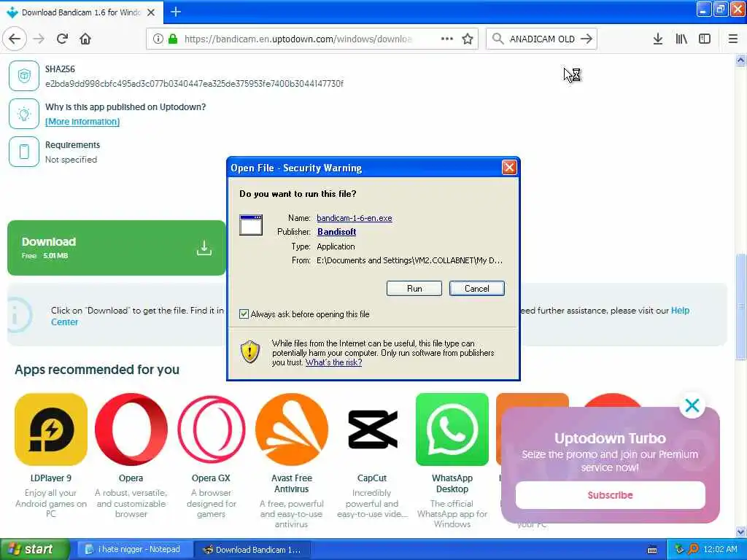Close the Open File Security Warning dialog
747x560 pixels.
[x=509, y=167]
